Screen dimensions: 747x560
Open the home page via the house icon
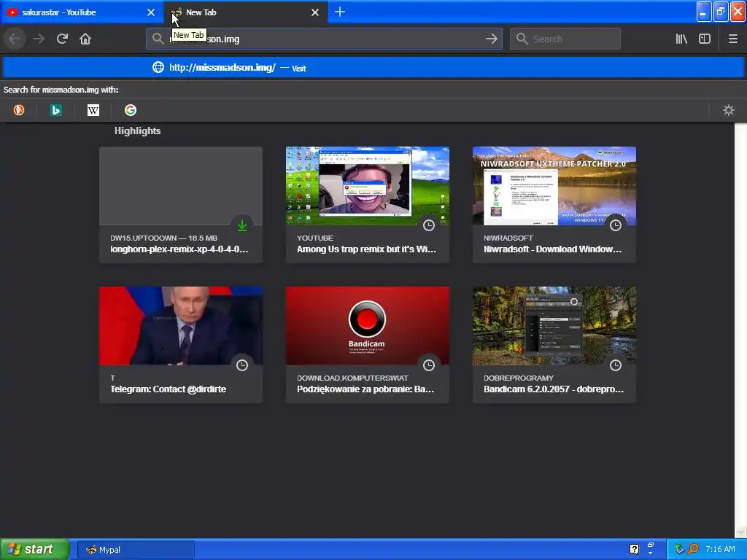point(85,39)
